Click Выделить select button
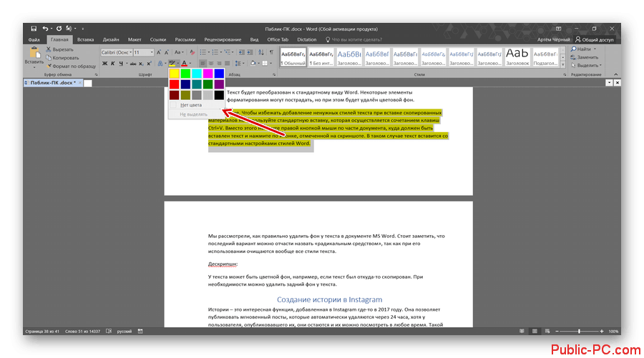Image resolution: width=644 pixels, height=358 pixels. (587, 66)
